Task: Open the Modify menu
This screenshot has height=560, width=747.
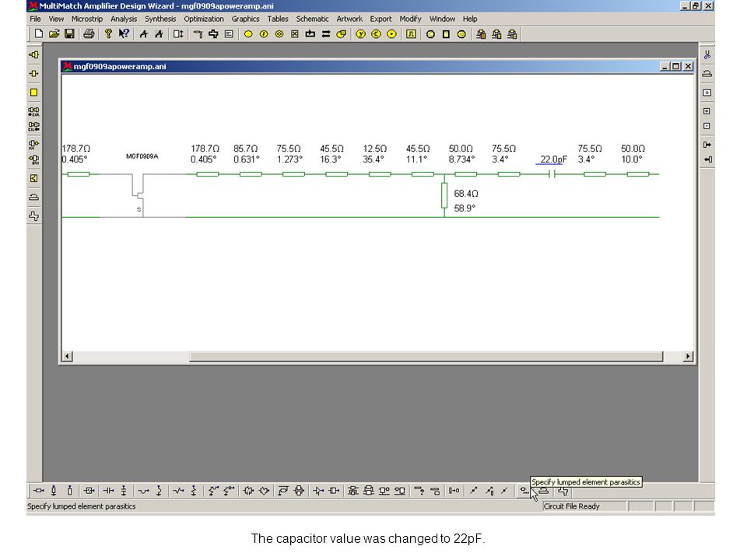Action: 410,19
